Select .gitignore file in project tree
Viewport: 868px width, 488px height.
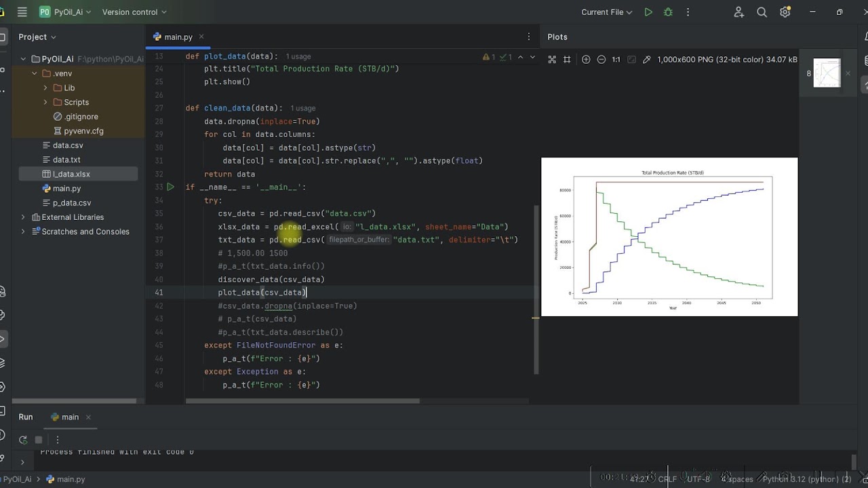pos(75,117)
